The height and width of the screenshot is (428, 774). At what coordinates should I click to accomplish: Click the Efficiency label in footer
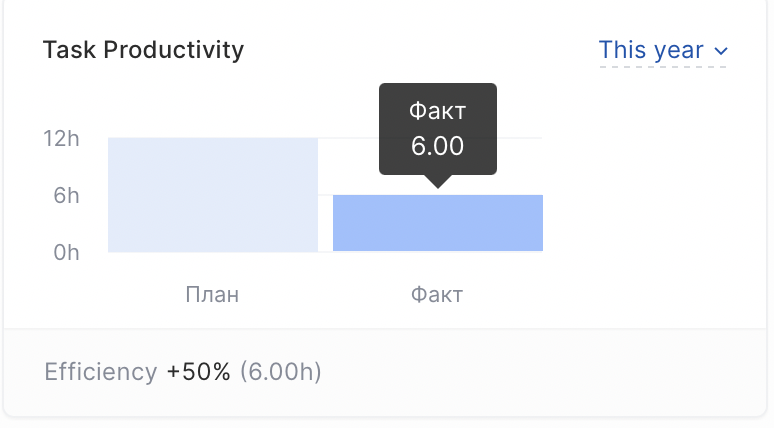(101, 372)
